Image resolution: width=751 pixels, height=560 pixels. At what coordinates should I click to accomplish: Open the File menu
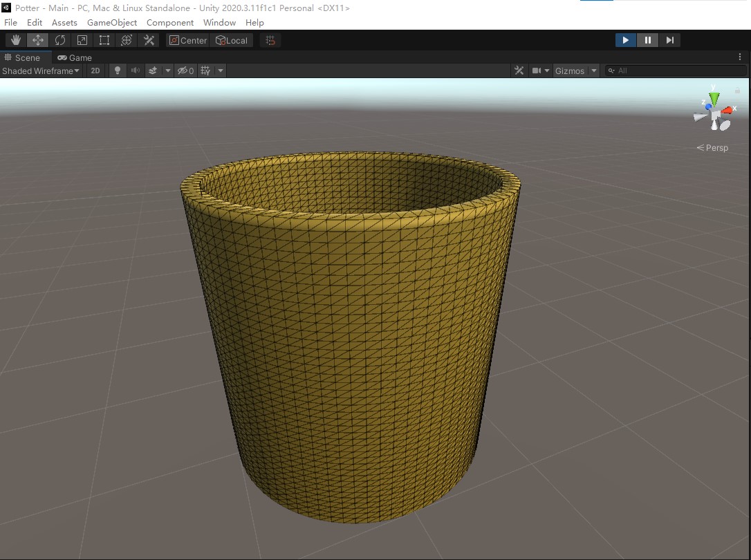[x=10, y=23]
